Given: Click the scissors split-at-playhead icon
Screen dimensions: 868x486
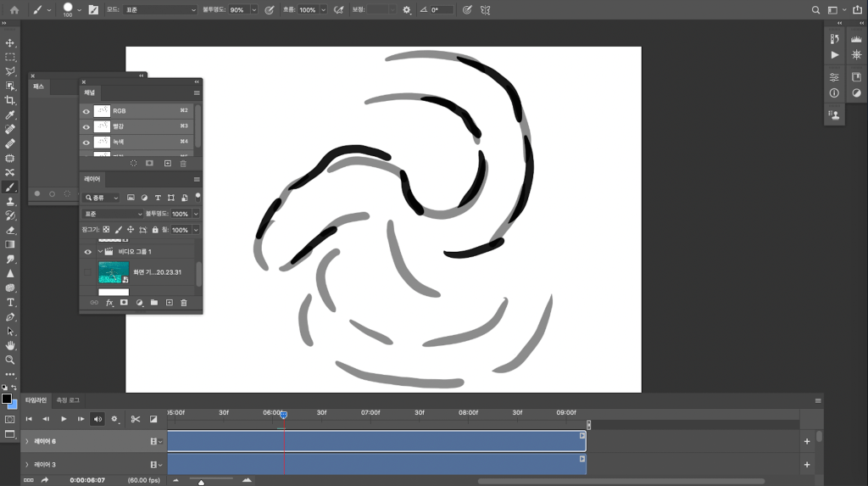Looking at the screenshot, I should click(135, 419).
